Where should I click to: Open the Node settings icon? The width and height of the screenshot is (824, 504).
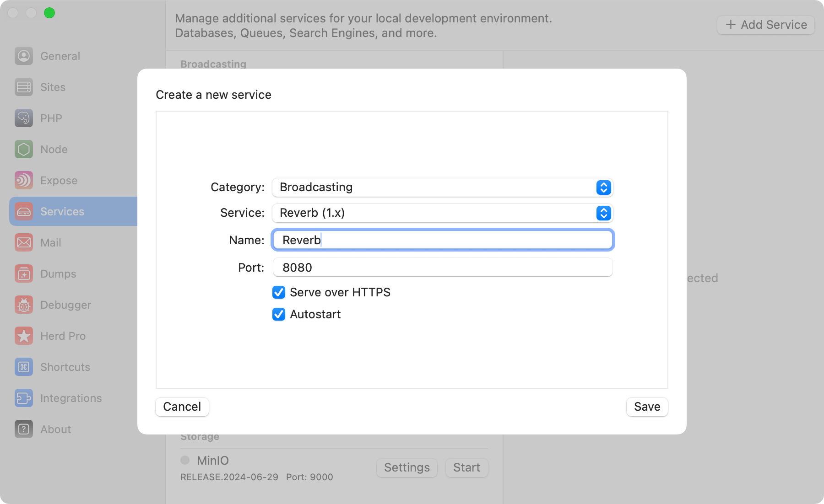23,149
